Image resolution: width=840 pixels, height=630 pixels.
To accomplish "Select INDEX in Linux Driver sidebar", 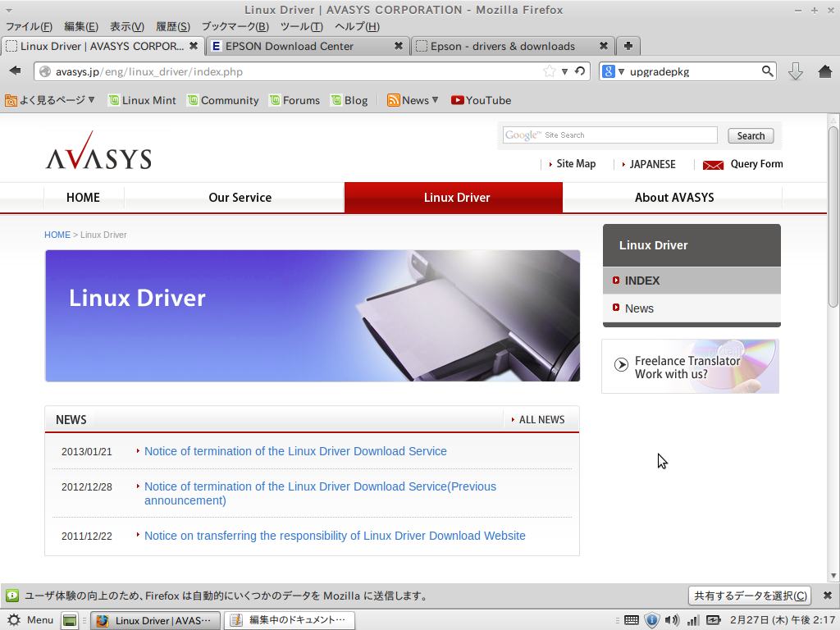I will point(692,281).
